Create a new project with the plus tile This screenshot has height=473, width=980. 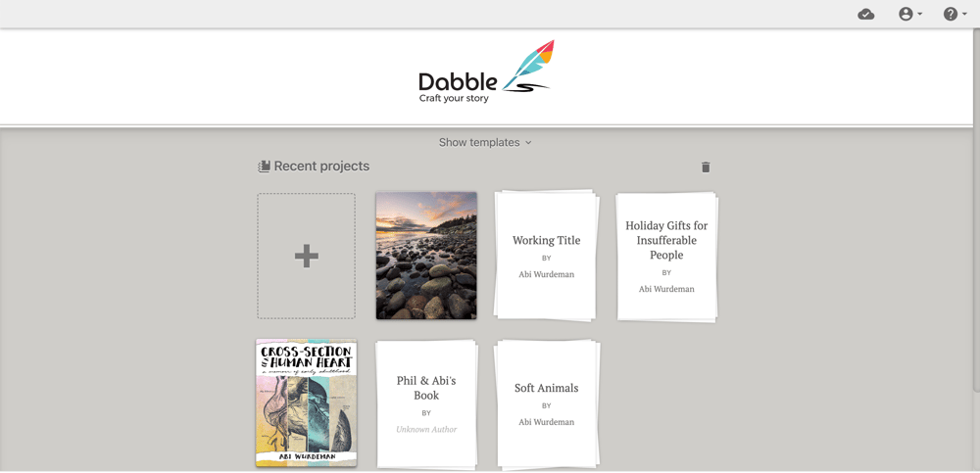306,257
